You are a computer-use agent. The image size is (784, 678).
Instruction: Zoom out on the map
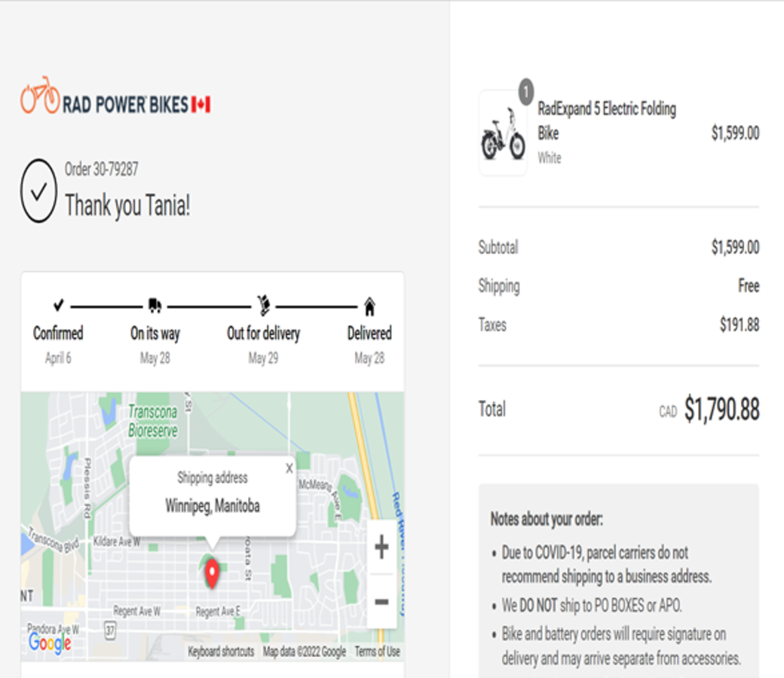(x=381, y=602)
